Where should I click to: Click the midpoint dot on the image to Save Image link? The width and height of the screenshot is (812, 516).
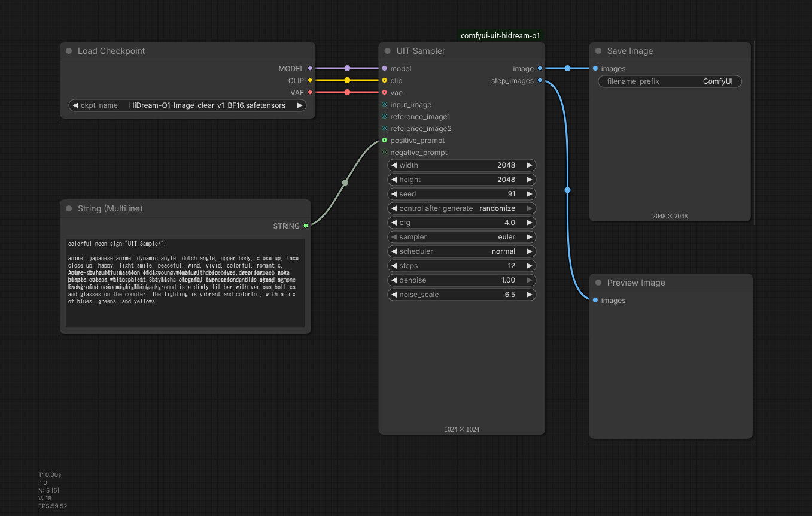[567, 68]
